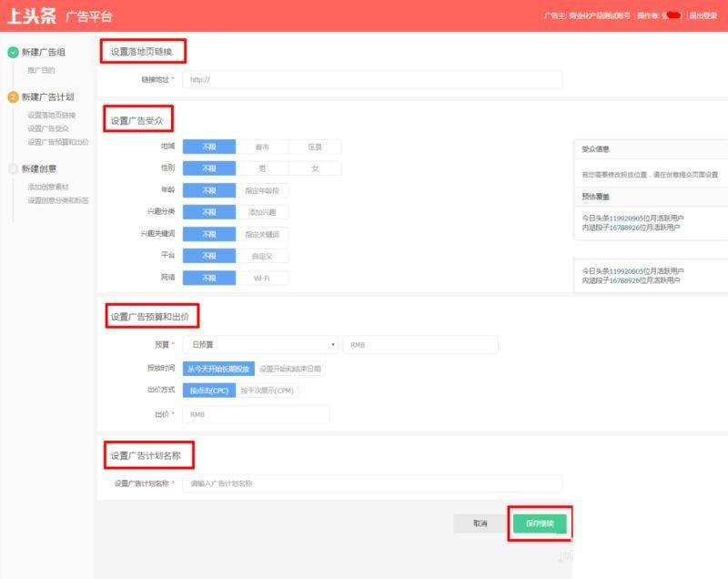
Task: Click the 退出登录 logout link
Action: (x=703, y=15)
